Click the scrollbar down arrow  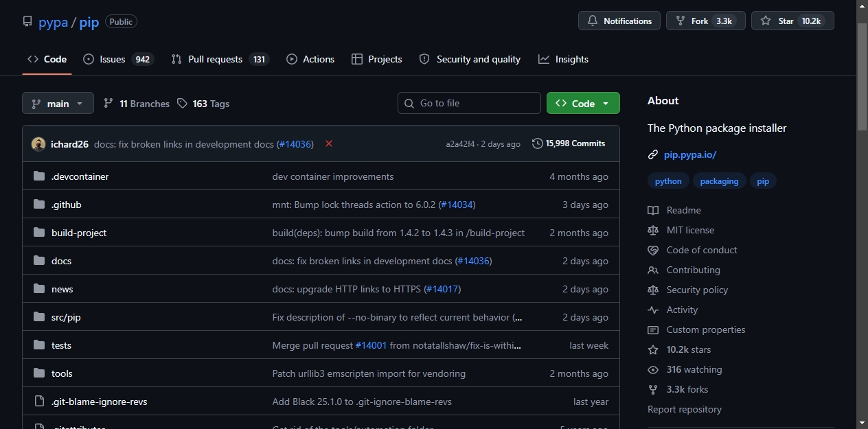pyautogui.click(x=863, y=423)
